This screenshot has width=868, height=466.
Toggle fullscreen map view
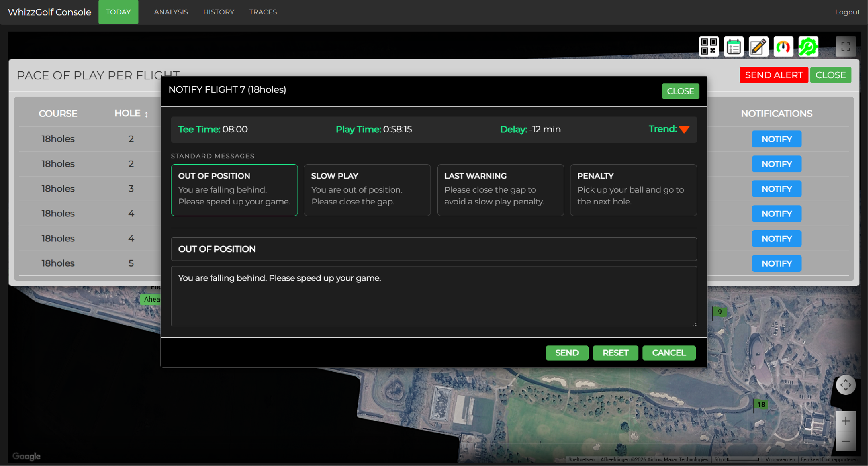846,47
